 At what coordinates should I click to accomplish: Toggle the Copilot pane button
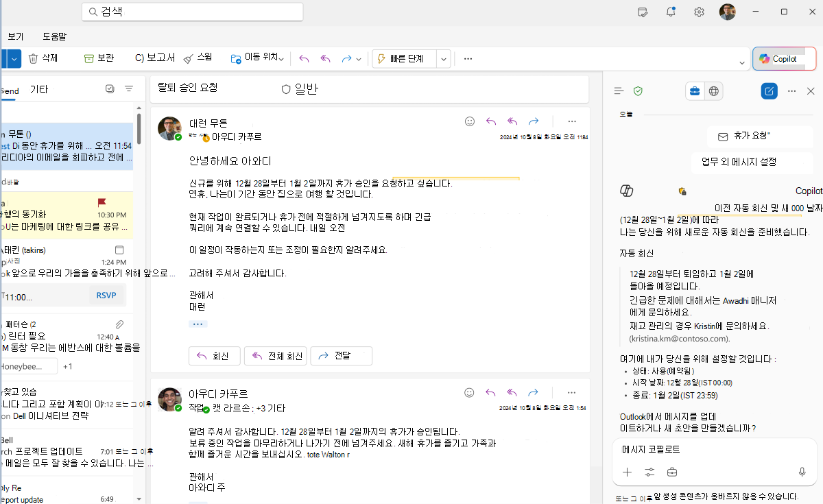pyautogui.click(x=785, y=59)
